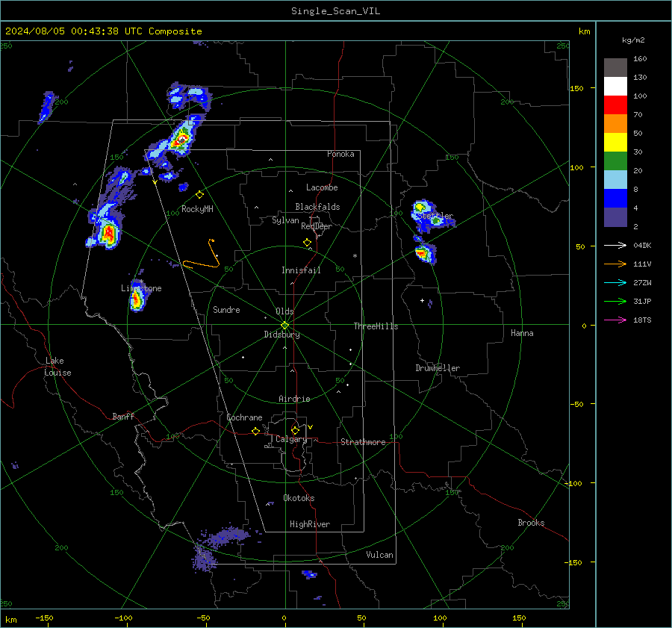Screen dimensions: 672x628
Task: Click the HighRiver town label
Action: (x=310, y=524)
